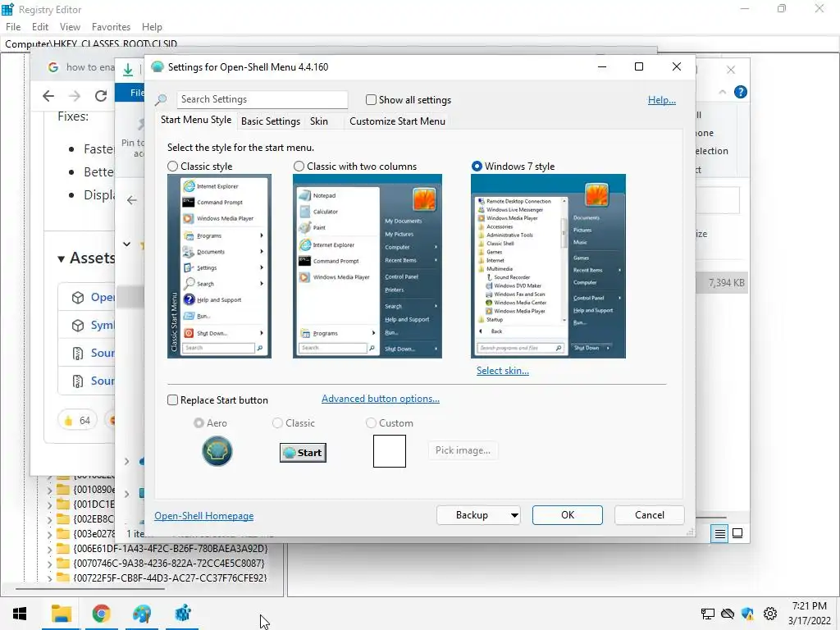The image size is (840, 630).
Task: Expand the {00722F5F-CB8F-44D3-AC27-CC37F76CFE92} key
Action: tap(49, 578)
